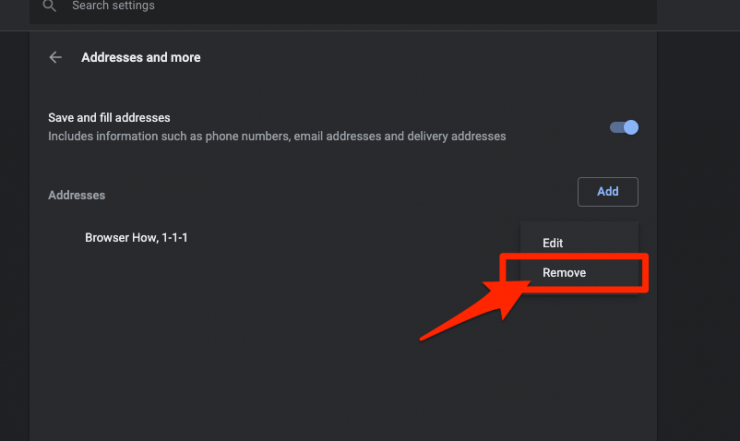Choose Remove from the address menu
740x441 pixels.
click(580, 273)
